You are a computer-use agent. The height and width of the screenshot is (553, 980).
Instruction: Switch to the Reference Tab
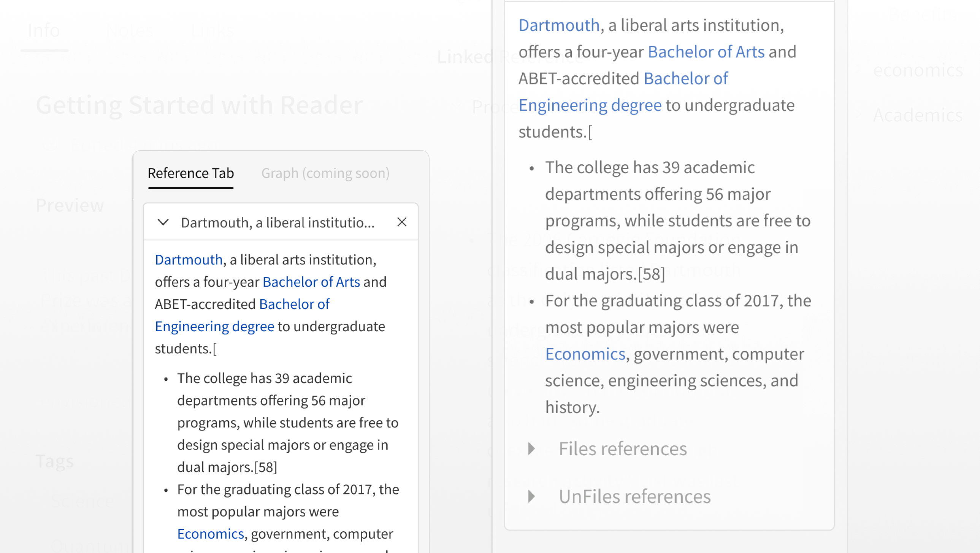tap(190, 173)
